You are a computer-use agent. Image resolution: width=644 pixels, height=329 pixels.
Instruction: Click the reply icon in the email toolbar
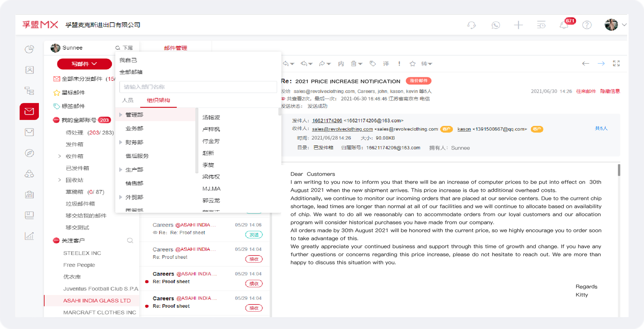(x=286, y=63)
